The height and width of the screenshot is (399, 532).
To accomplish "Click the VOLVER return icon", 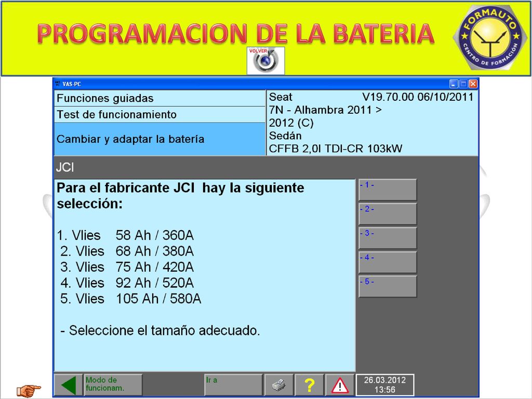I will click(x=265, y=61).
